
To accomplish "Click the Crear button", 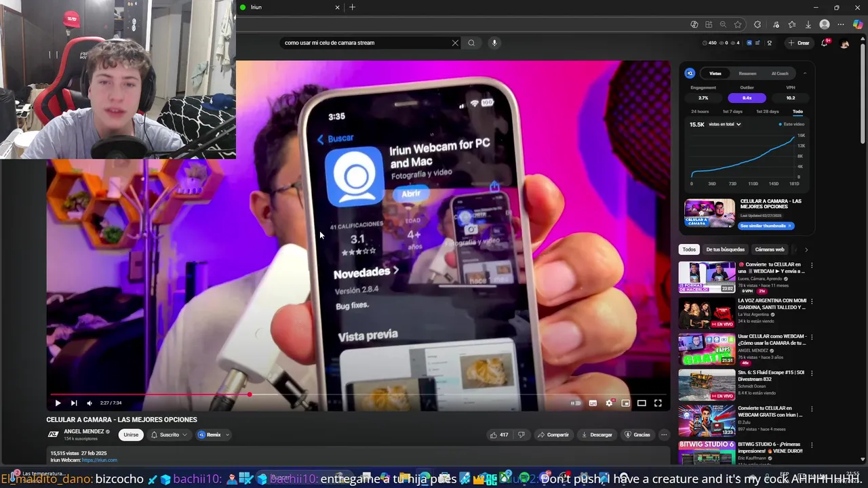I will [799, 43].
